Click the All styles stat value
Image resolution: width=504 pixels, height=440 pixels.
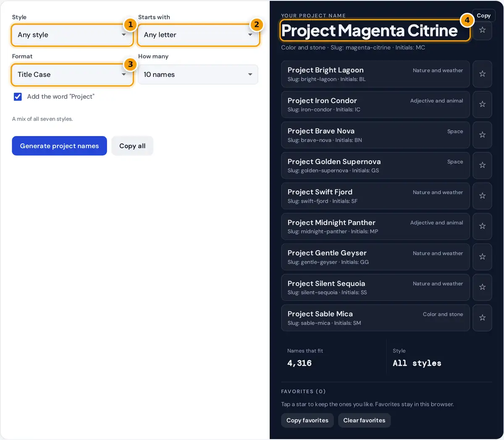[417, 363]
